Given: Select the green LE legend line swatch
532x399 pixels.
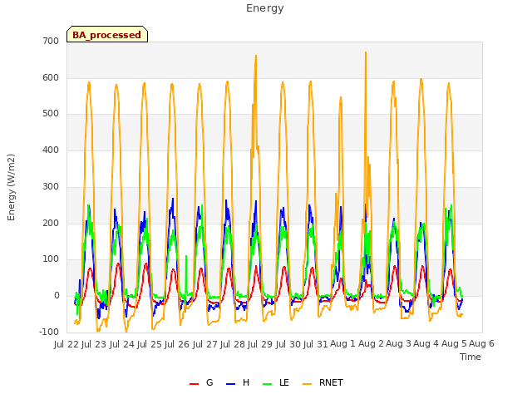Looking at the screenshot, I should tap(267, 384).
